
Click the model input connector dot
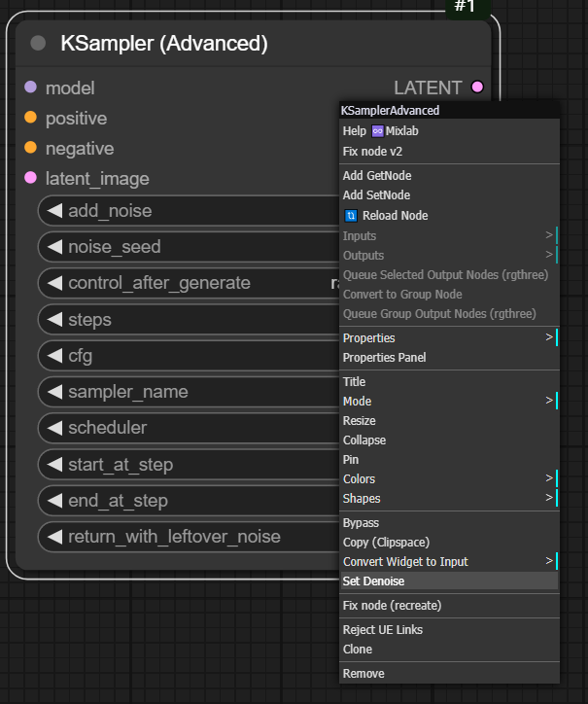[30, 88]
